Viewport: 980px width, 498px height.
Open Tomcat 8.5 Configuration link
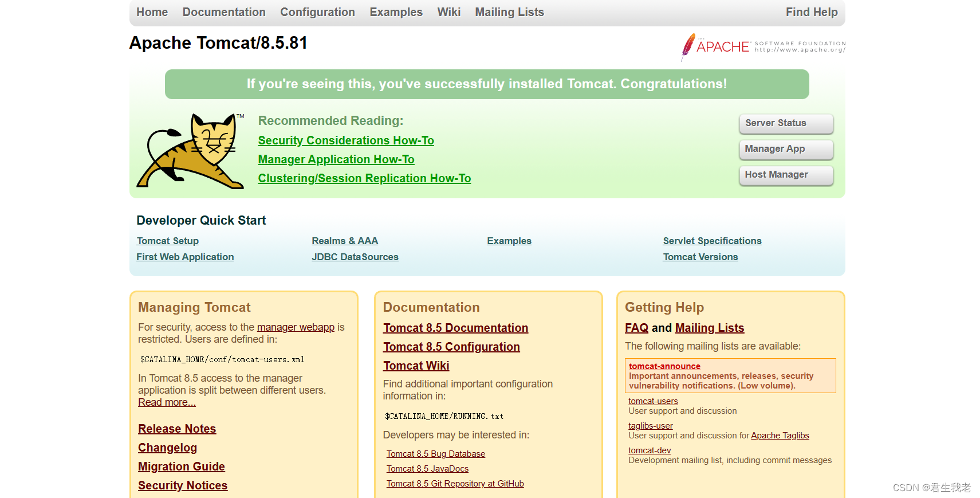tap(451, 347)
